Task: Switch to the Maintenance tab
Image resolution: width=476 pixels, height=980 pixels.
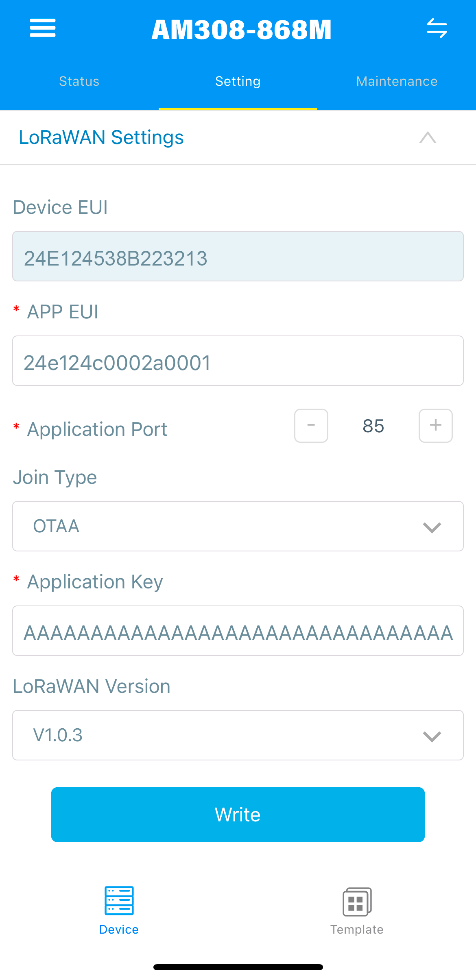Action: 397,81
